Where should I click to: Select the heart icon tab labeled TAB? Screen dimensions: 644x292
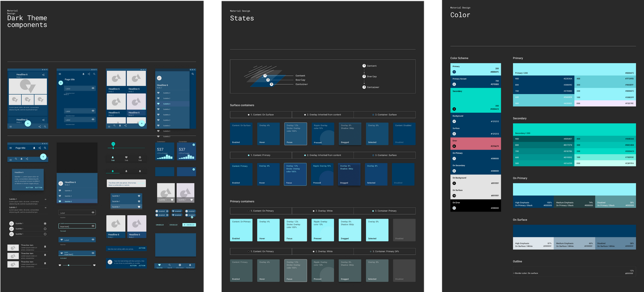pyautogui.click(x=126, y=158)
